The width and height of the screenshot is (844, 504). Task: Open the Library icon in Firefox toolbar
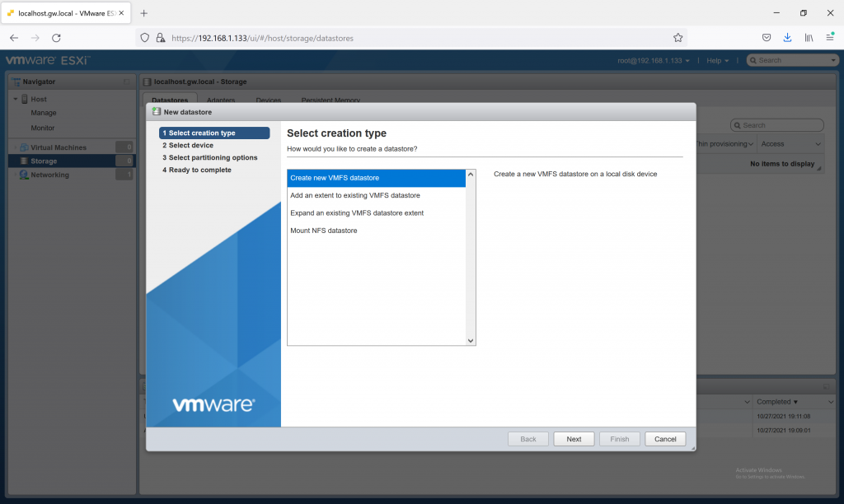click(809, 38)
